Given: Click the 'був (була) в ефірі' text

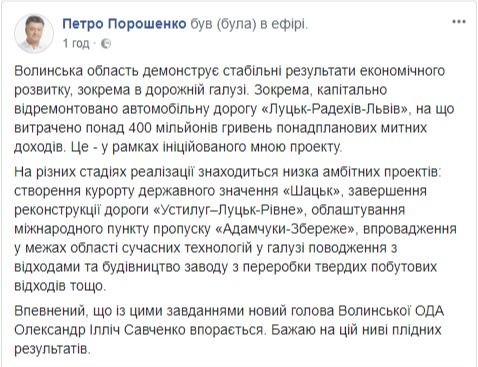Looking at the screenshot, I should pos(249,24).
